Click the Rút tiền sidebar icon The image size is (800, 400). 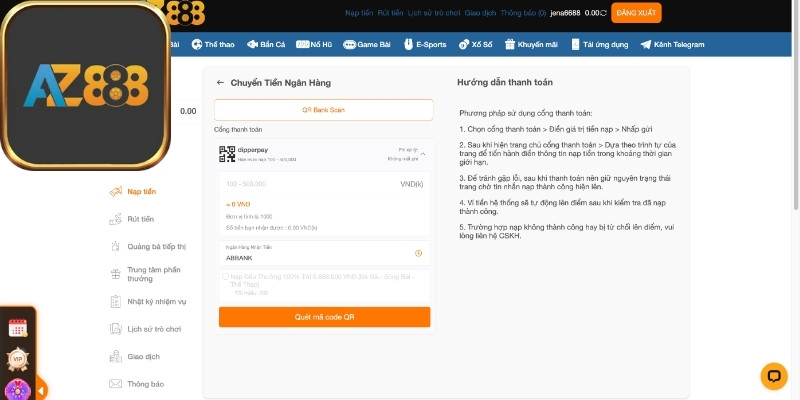coord(116,219)
